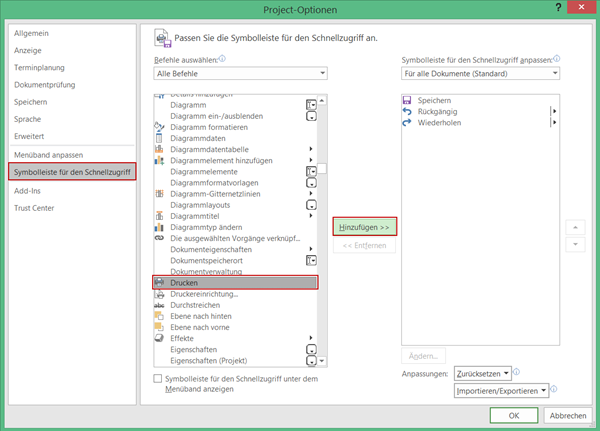Click the Speichern floppy disk icon
Image resolution: width=600 pixels, height=431 pixels.
tap(407, 100)
